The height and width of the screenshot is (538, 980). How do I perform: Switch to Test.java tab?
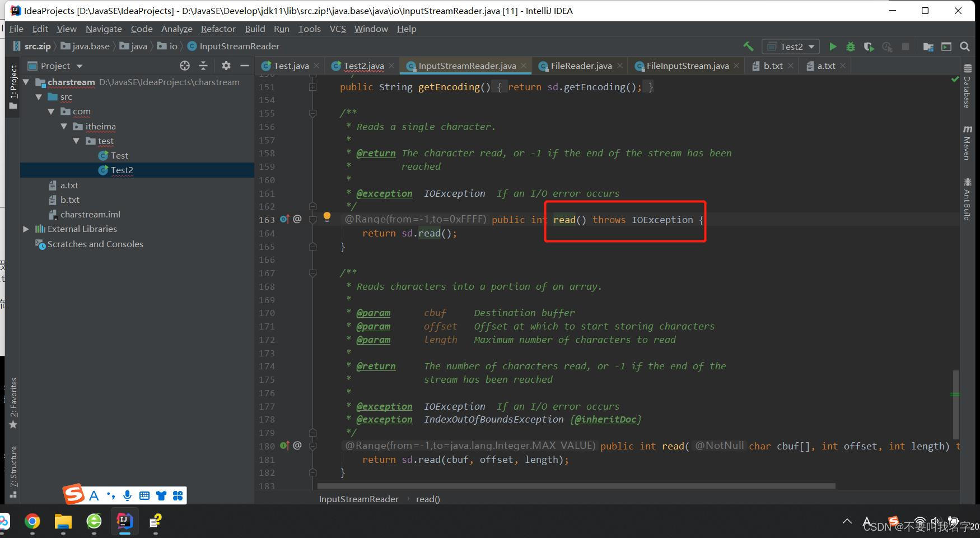click(x=291, y=66)
